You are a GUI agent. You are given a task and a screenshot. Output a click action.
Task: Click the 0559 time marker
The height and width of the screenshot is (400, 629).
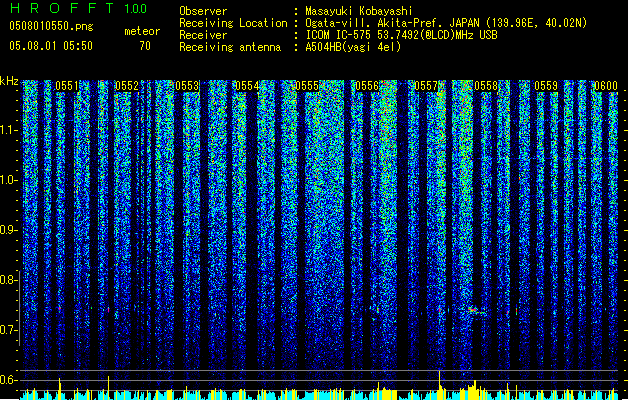[546, 86]
